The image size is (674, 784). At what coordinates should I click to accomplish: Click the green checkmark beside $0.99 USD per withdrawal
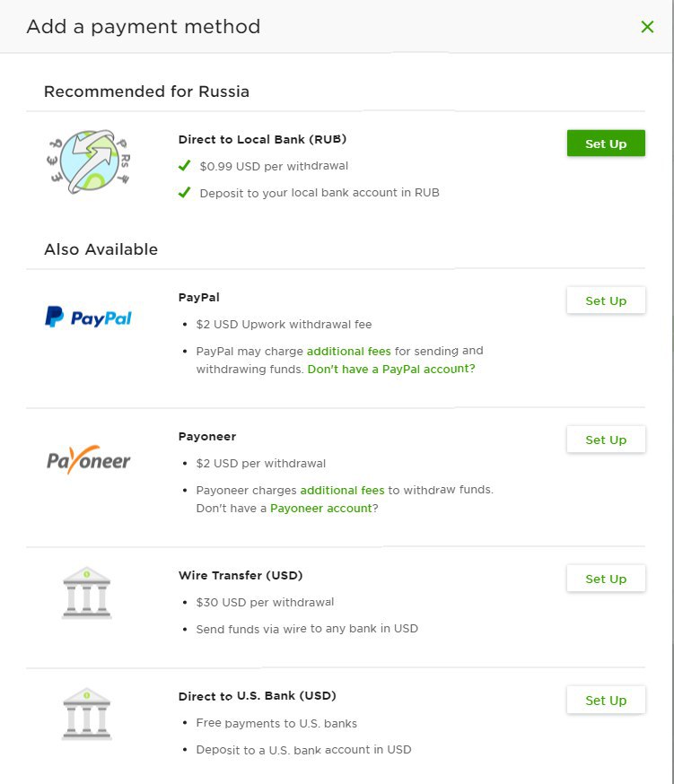184,165
